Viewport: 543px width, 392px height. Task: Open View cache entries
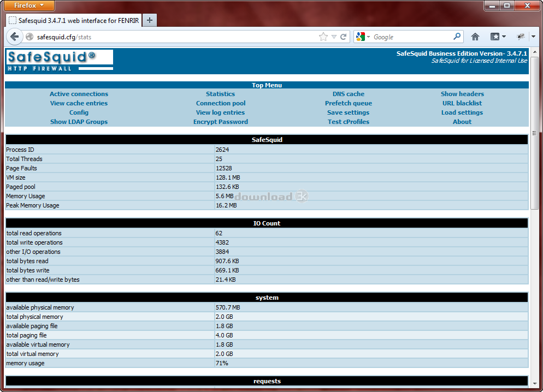tap(79, 103)
